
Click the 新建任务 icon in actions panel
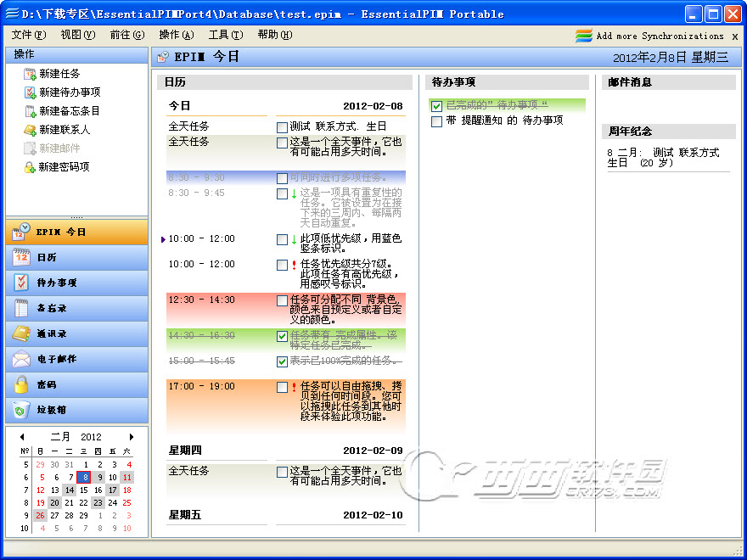(30, 74)
